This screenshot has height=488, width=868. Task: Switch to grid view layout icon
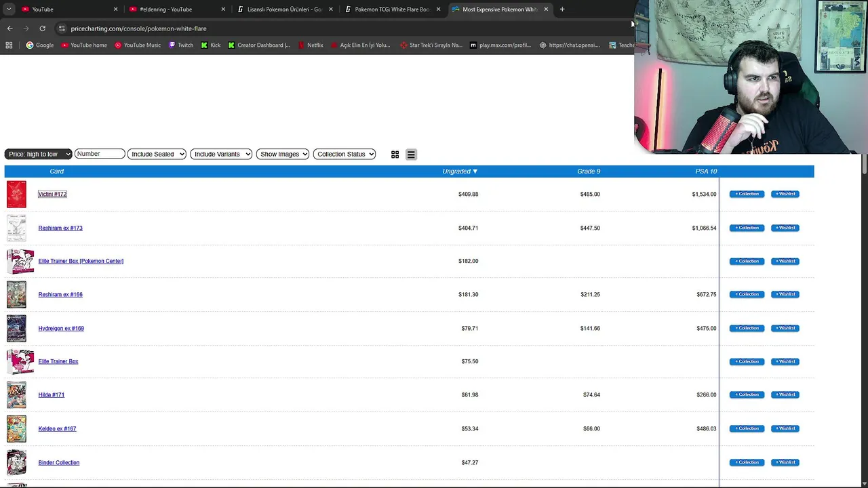395,155
